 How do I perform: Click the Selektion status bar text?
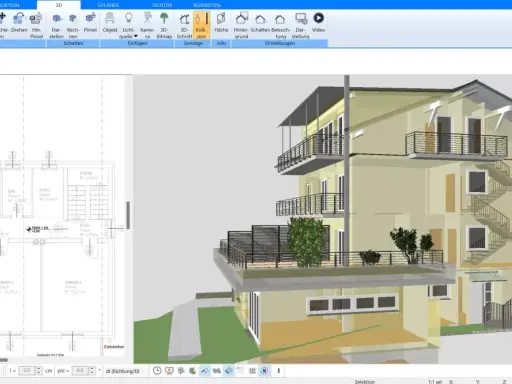(365, 382)
